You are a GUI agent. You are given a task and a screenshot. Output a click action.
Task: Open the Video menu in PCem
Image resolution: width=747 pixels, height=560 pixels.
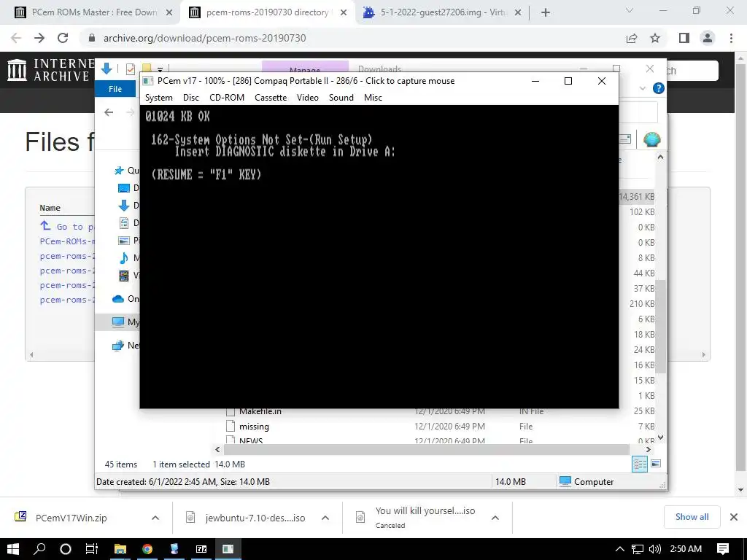coord(307,98)
